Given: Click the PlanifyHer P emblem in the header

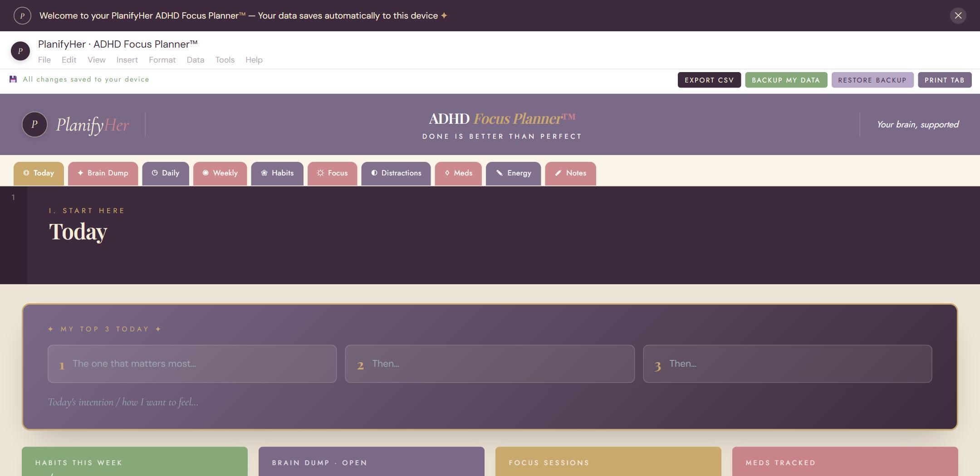Looking at the screenshot, I should pos(34,124).
